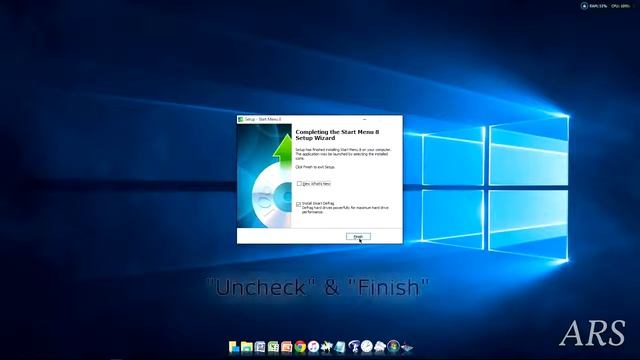Open Google Chrome from the dock
This screenshot has width=640, height=360.
pyautogui.click(x=300, y=347)
